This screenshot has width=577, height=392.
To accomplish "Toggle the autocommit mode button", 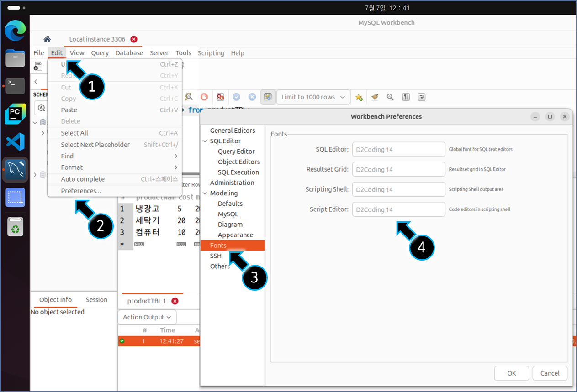I will (268, 97).
